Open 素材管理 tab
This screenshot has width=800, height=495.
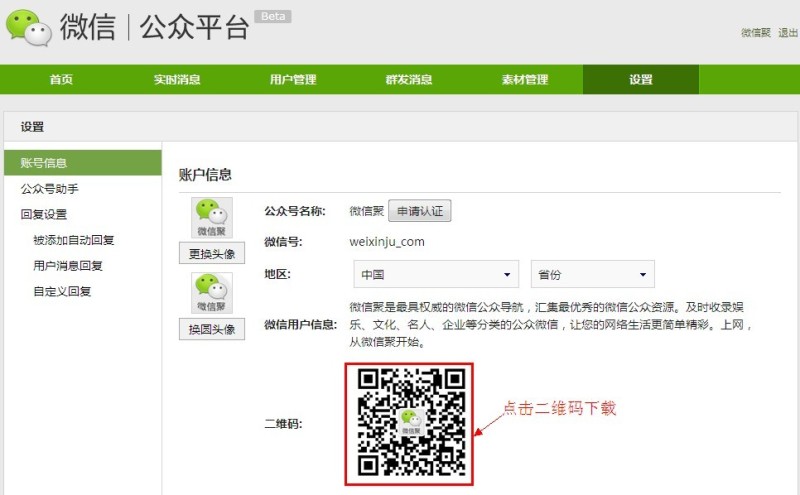pyautogui.click(x=524, y=79)
